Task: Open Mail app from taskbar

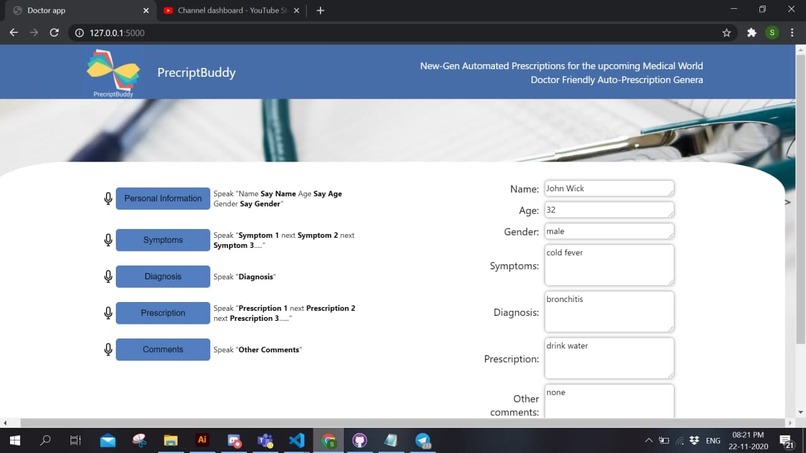Action: pos(108,441)
